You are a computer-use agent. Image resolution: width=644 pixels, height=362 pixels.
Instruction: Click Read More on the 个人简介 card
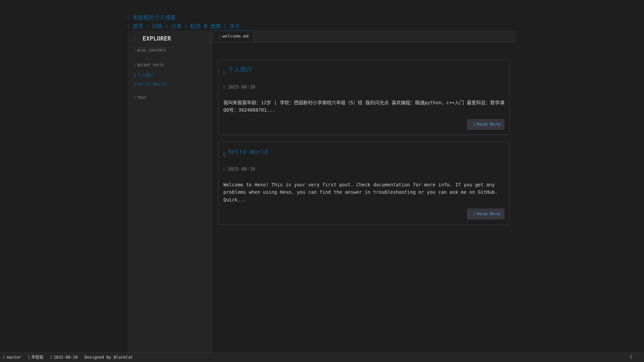point(485,124)
